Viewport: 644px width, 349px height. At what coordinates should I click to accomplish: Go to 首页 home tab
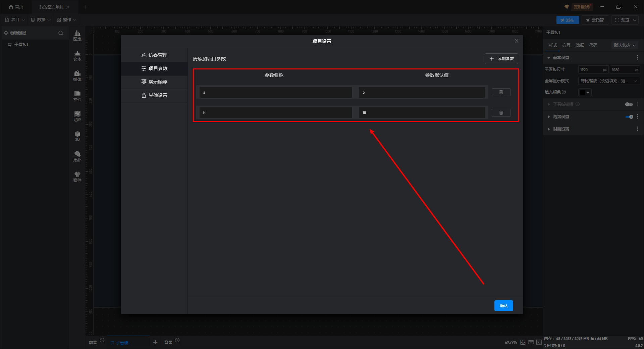tap(16, 7)
